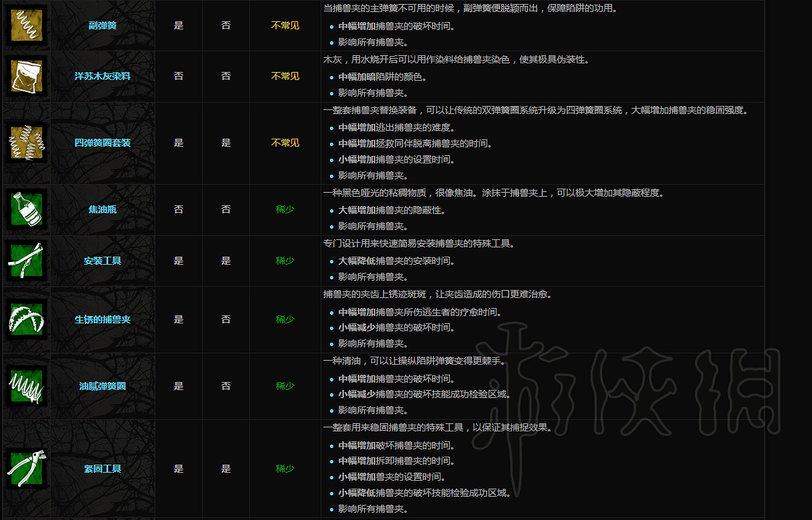The height and width of the screenshot is (520, 812).
Task: Click the 不常见 rarity in 副弹簧 row
Action: (x=285, y=25)
